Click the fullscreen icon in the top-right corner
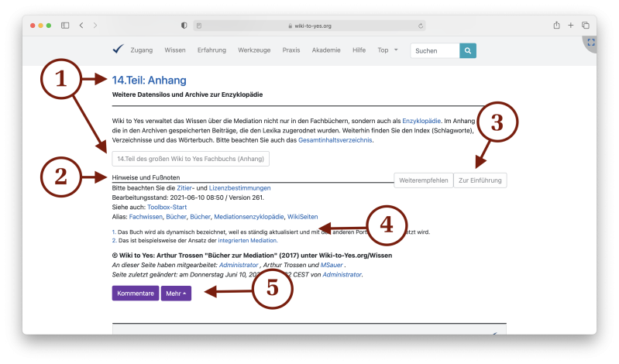Viewport: 619px width, 364px height. 590,43
